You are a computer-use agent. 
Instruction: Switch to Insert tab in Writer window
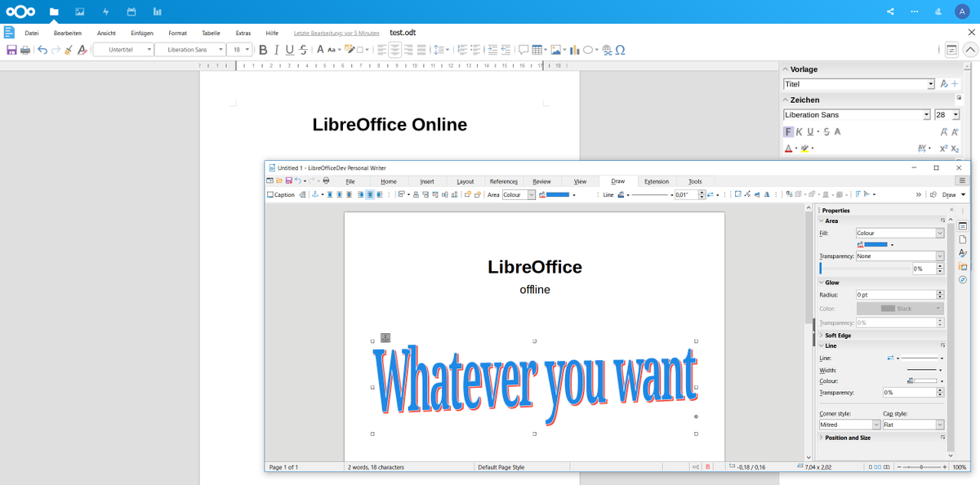coord(426,181)
